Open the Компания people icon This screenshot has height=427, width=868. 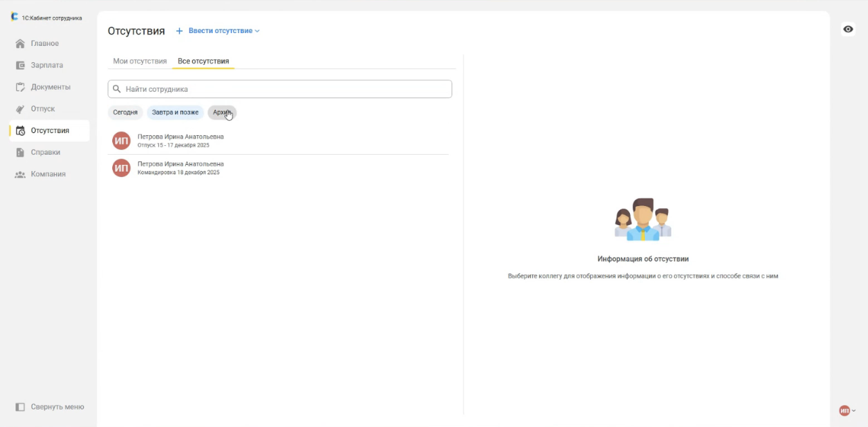[x=20, y=174]
